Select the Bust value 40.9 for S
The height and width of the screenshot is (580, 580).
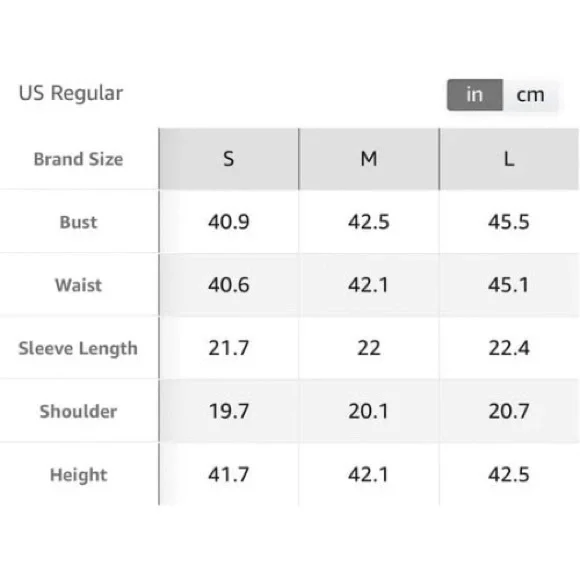pyautogui.click(x=229, y=222)
